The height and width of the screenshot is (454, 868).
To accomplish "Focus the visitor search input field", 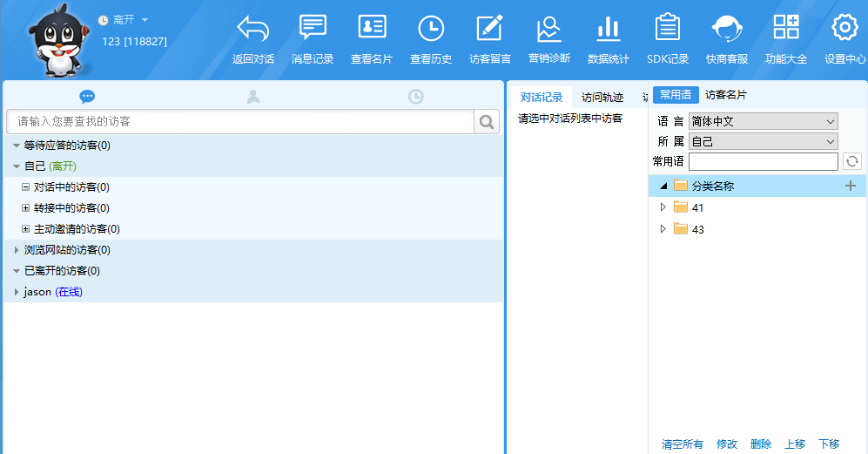I will coord(240,121).
